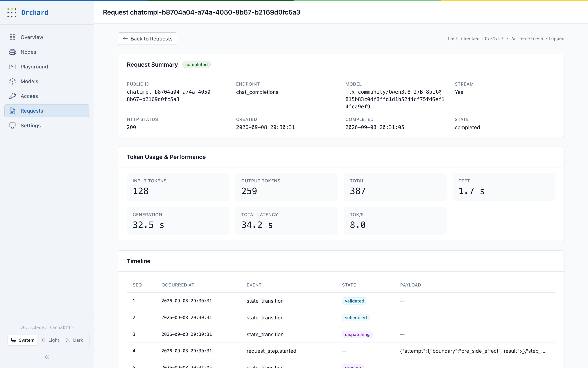Click Back to Requests button
Image resolution: width=588 pixels, height=368 pixels.
(x=148, y=39)
